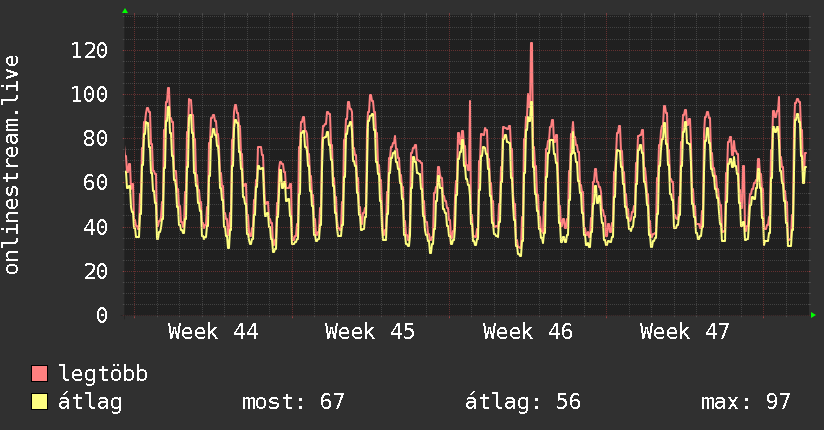The image size is (824, 430).
Task: Click the 'átlag: 56' average value text
Action: point(523,402)
